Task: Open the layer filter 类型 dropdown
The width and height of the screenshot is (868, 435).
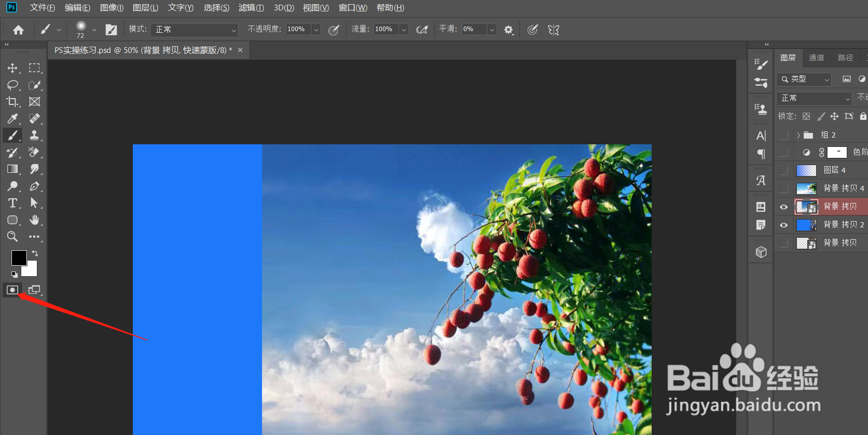Action: pos(804,79)
